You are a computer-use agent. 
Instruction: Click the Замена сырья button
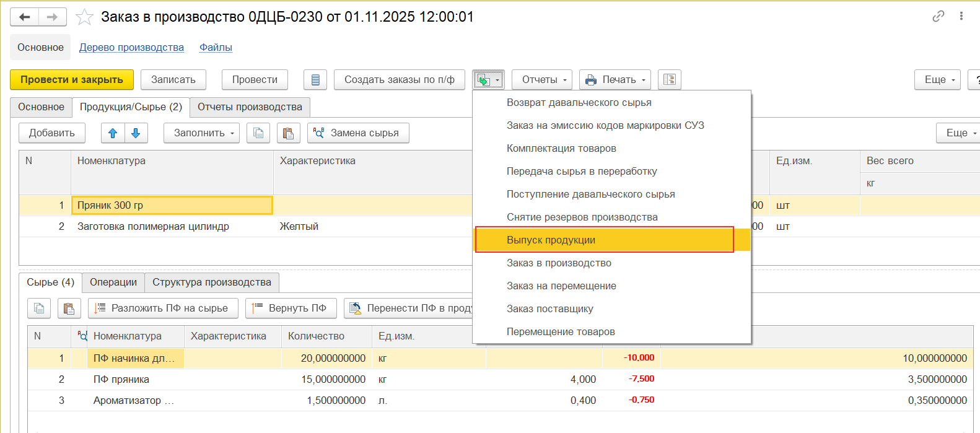tap(358, 133)
